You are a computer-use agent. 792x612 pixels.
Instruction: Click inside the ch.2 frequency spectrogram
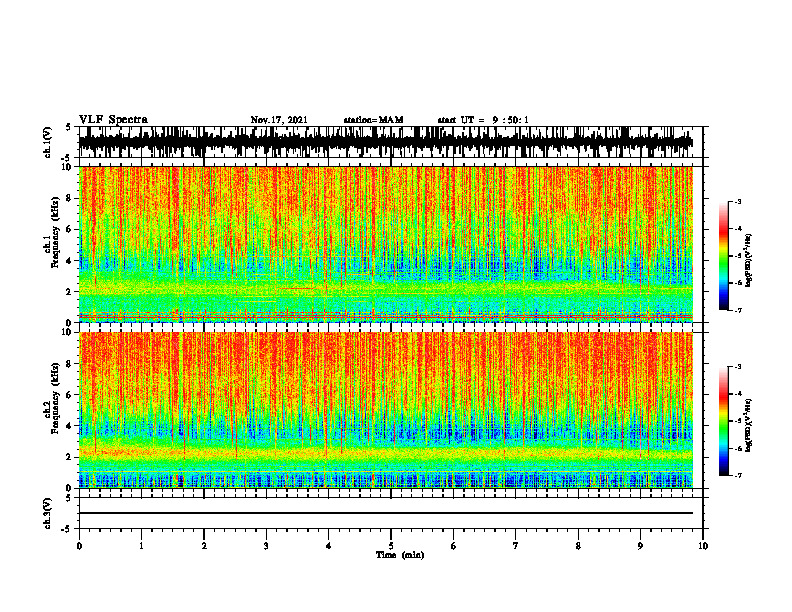[386, 410]
